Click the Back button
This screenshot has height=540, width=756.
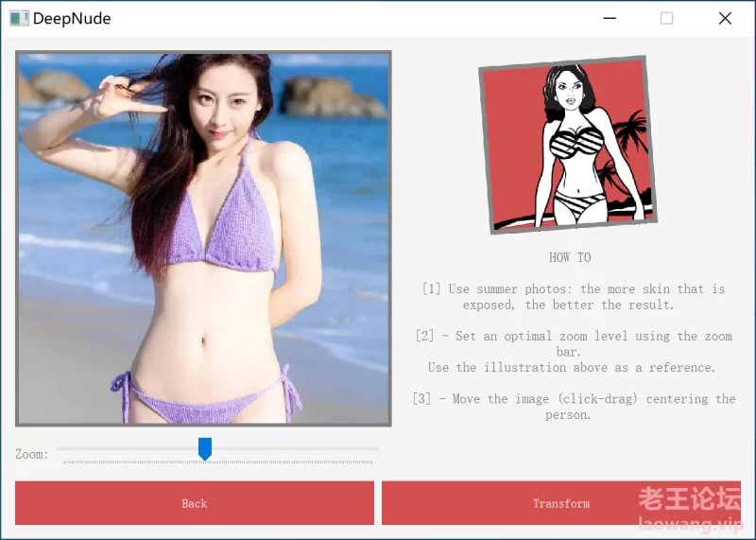pyautogui.click(x=195, y=502)
